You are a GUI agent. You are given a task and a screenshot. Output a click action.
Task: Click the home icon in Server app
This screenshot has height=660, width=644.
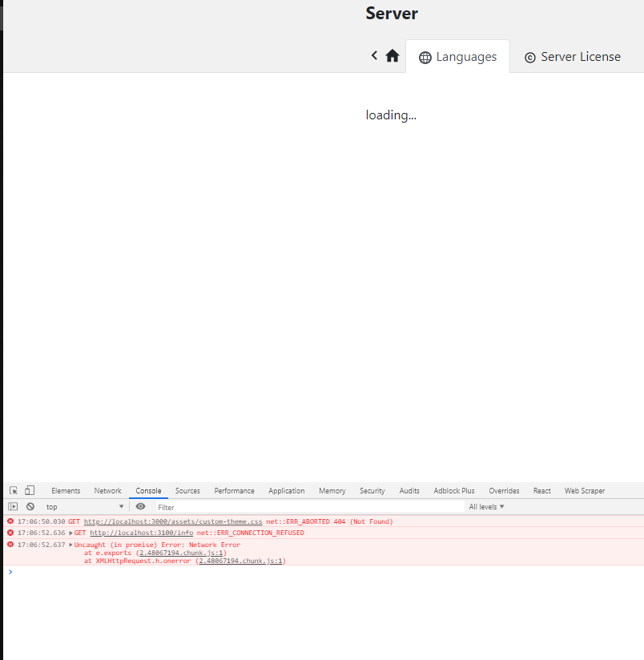pos(392,55)
